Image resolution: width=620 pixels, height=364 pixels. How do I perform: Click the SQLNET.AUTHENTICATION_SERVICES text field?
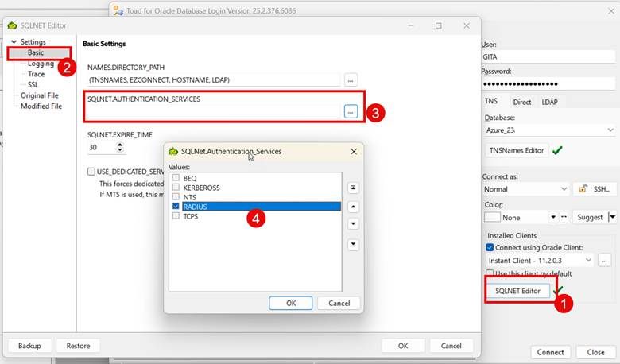[214, 111]
